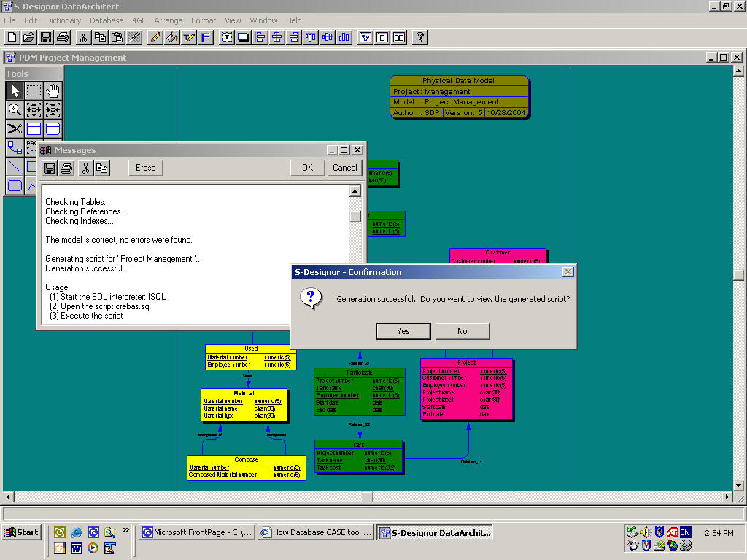Open the Dictionary menu
Screen dimensions: 747x560
(x=63, y=20)
